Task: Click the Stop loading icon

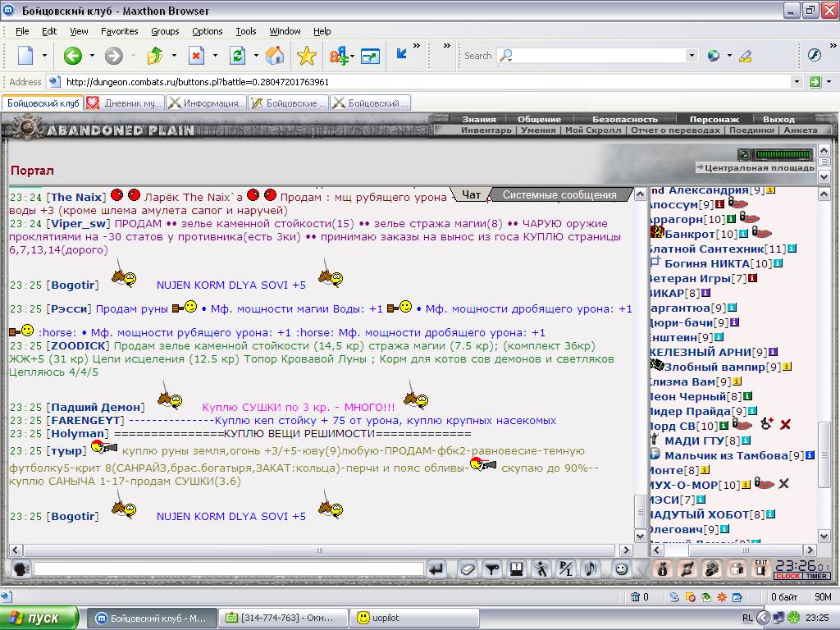Action: [197, 55]
